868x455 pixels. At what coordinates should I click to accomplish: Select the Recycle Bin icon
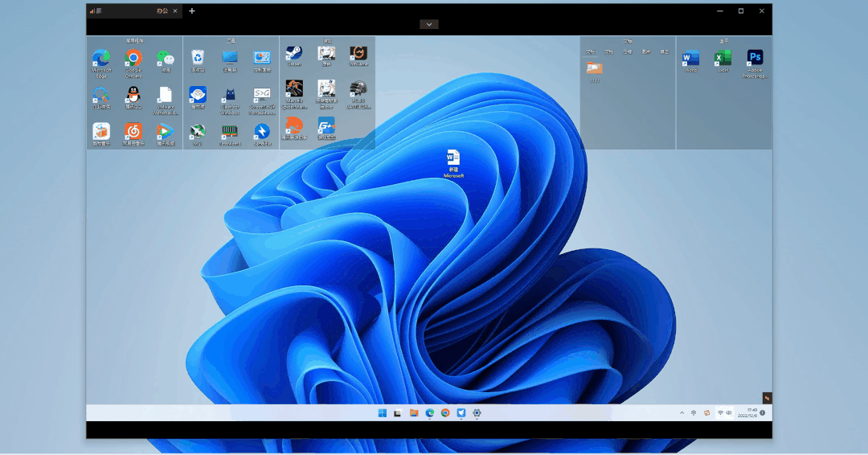pyautogui.click(x=198, y=57)
